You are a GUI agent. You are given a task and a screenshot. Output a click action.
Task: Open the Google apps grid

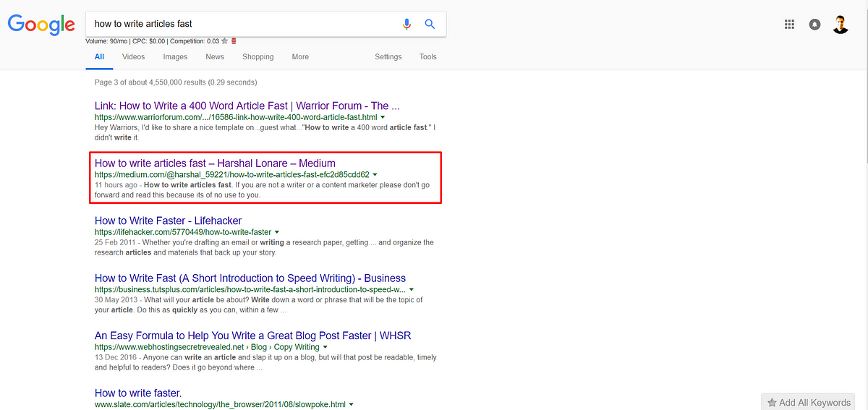click(x=789, y=25)
